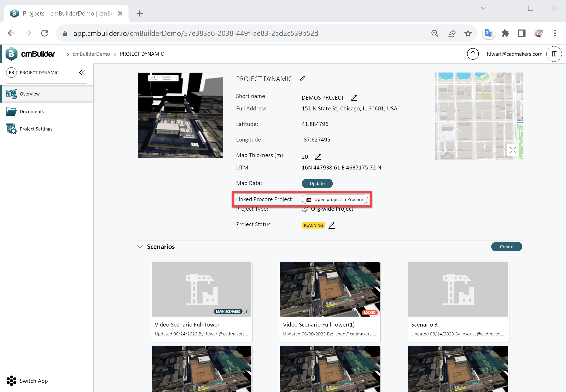Click the Switch App dots icon

(11, 380)
